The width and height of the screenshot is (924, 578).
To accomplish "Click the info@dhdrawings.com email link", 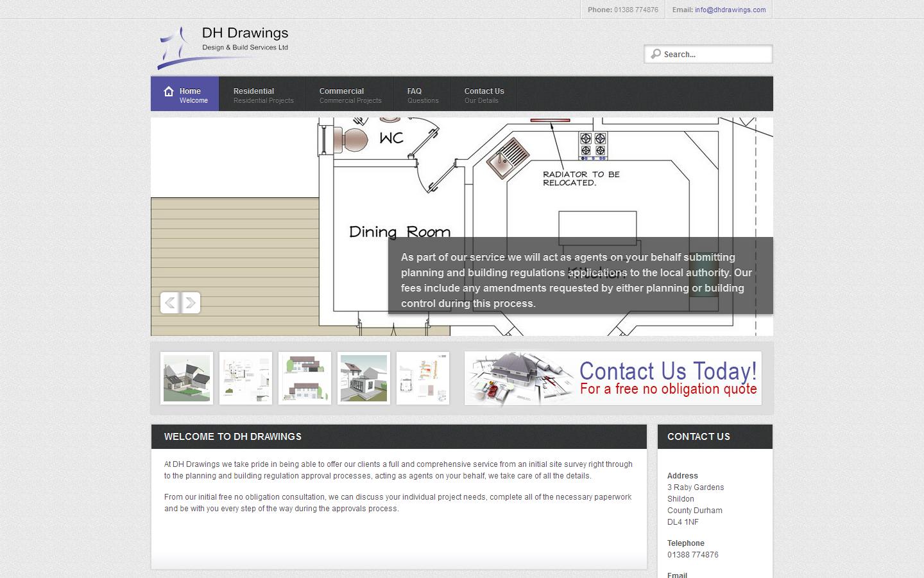I will point(730,10).
